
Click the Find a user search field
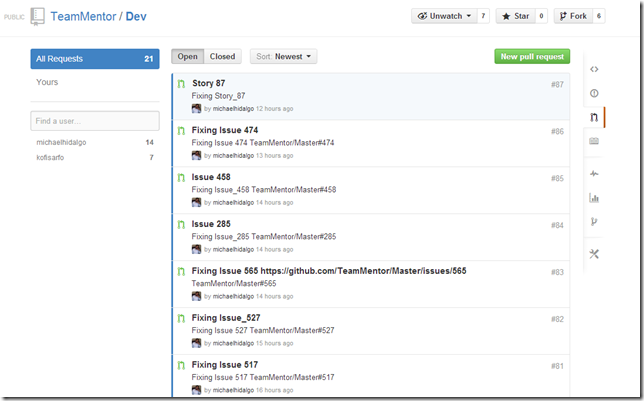pyautogui.click(x=94, y=121)
